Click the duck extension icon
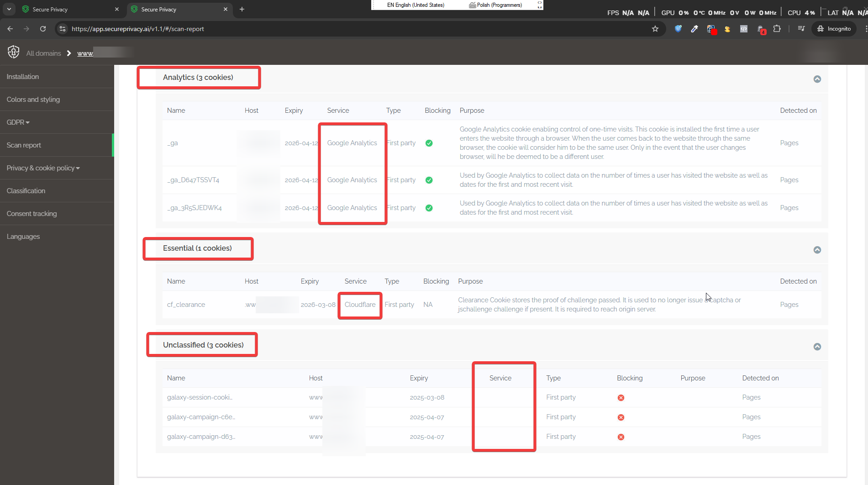This screenshot has height=485, width=868. coord(727,29)
